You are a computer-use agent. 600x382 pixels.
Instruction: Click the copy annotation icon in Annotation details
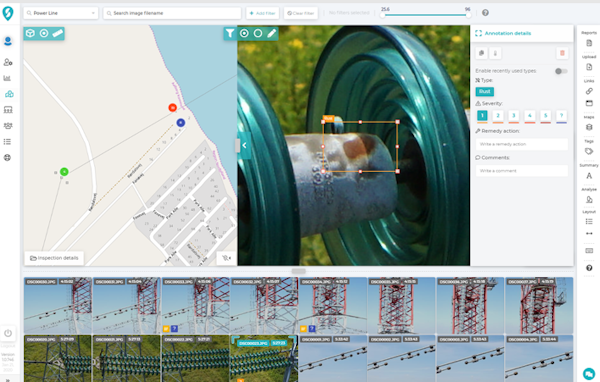481,53
